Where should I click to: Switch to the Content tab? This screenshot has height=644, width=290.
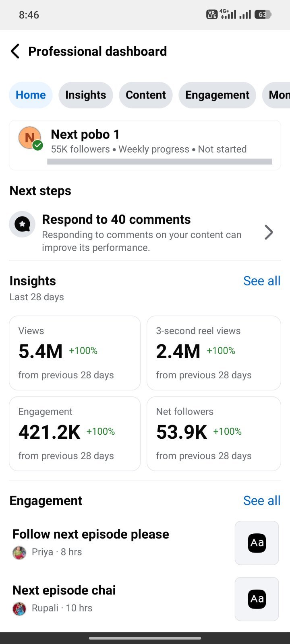[x=146, y=95]
